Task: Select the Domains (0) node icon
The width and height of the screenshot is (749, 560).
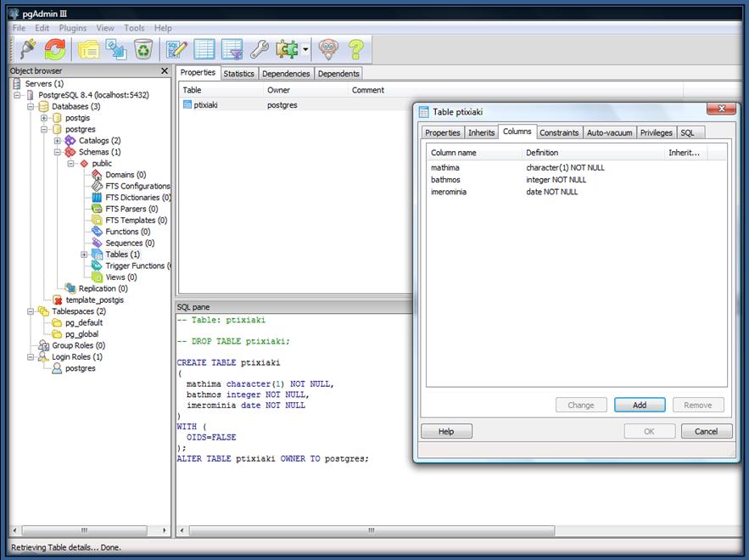Action: coord(97,175)
